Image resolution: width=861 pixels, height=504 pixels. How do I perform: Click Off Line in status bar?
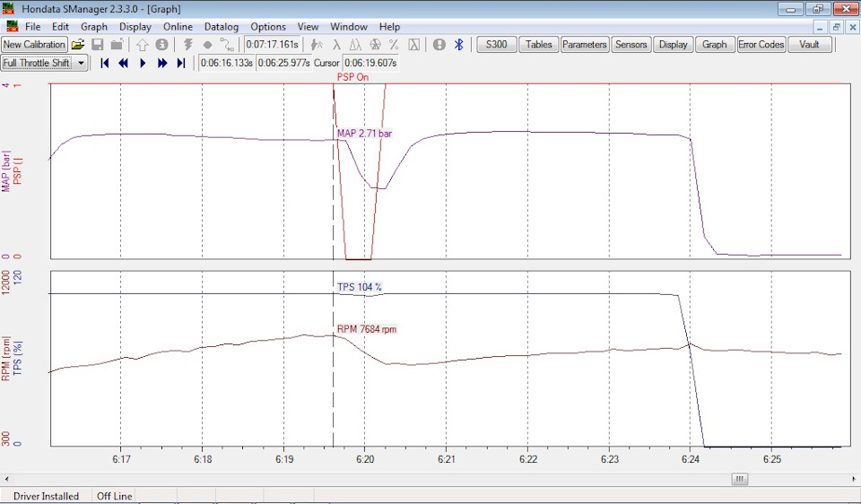pos(115,496)
